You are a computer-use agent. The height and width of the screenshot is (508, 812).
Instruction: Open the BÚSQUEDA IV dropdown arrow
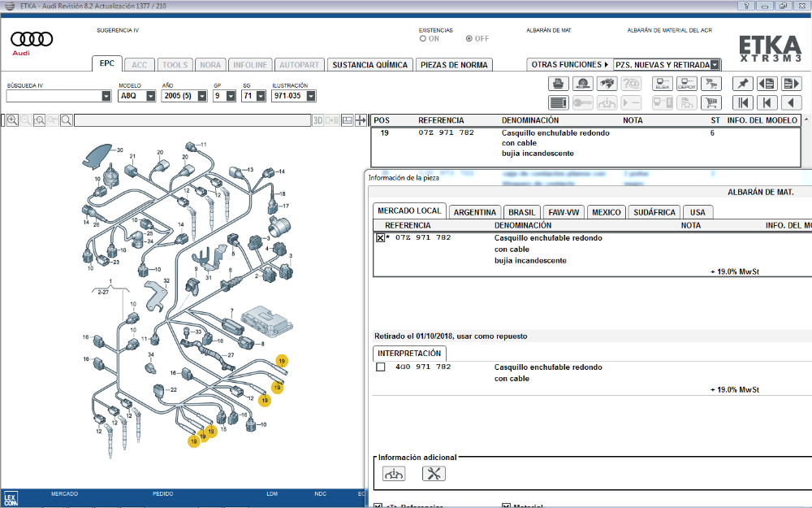coord(106,96)
